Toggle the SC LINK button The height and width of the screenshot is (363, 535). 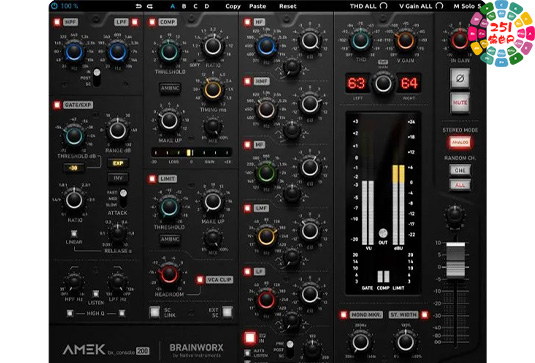tap(155, 312)
